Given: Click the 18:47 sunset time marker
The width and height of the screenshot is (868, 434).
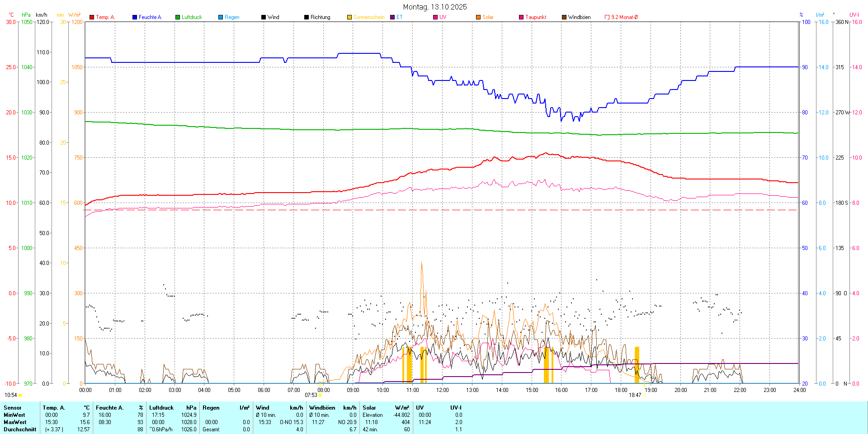Looking at the screenshot, I should [635, 395].
